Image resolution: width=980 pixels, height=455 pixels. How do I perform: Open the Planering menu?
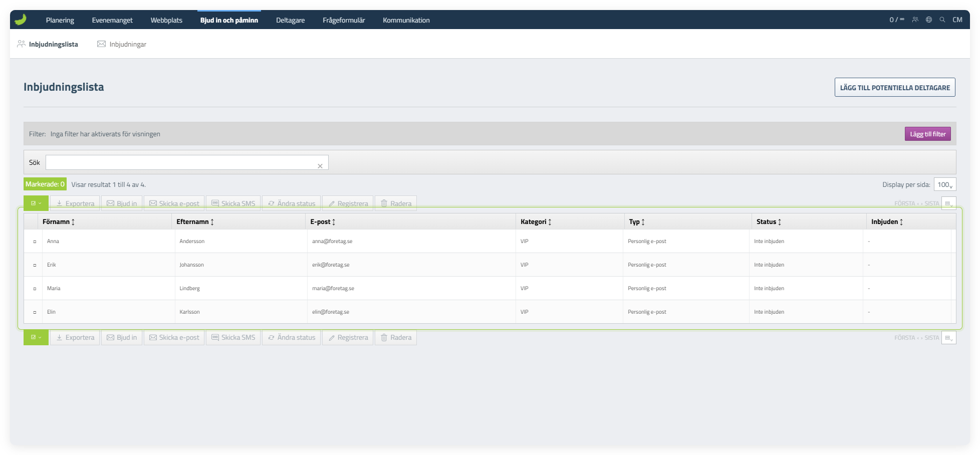[60, 20]
